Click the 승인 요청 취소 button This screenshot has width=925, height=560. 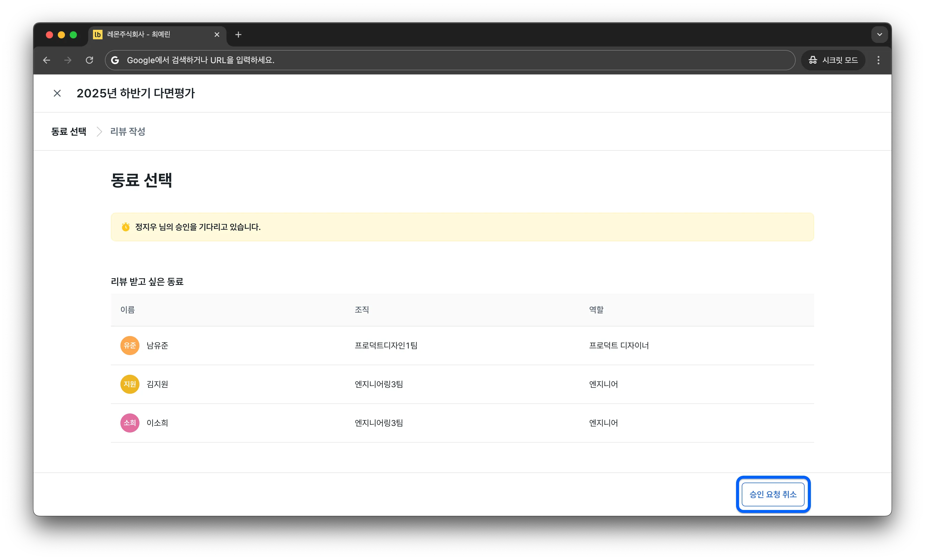pos(773,494)
